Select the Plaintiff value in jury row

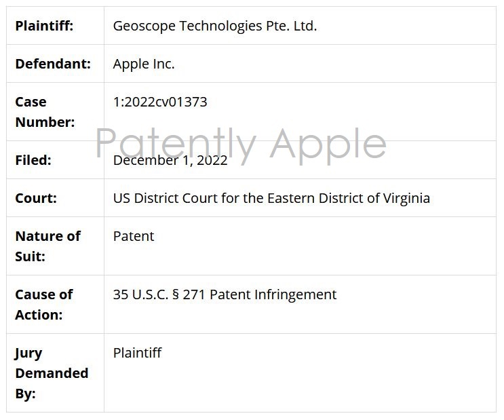pyautogui.click(x=137, y=353)
